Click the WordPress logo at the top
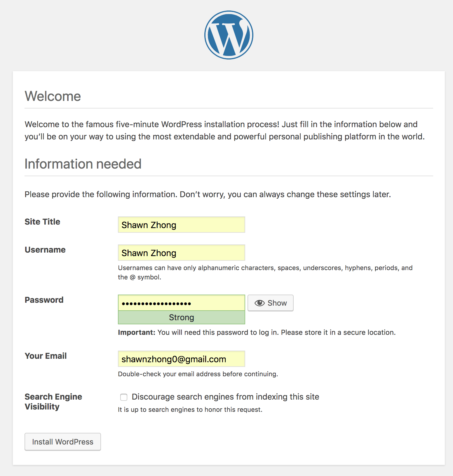453x476 pixels. tap(229, 35)
